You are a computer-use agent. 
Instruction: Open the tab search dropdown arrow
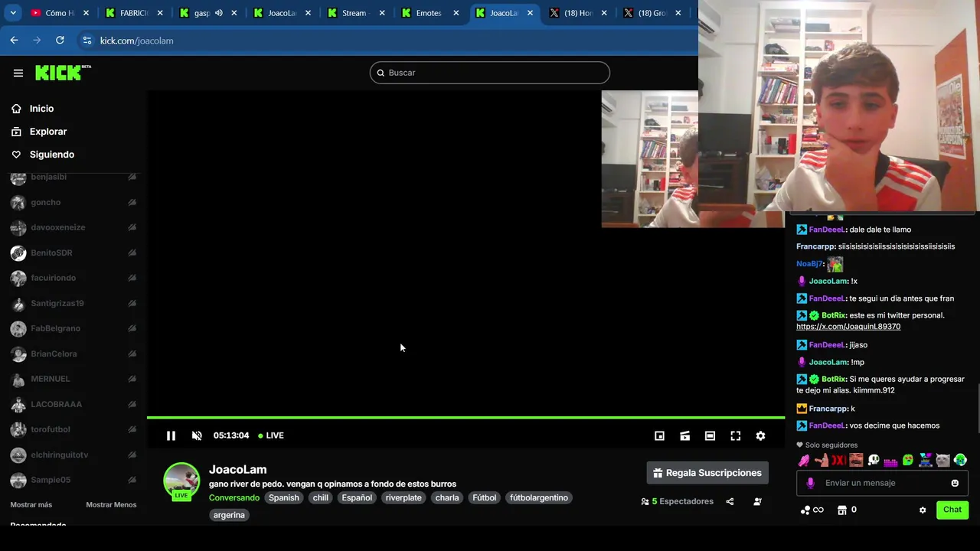pyautogui.click(x=13, y=13)
